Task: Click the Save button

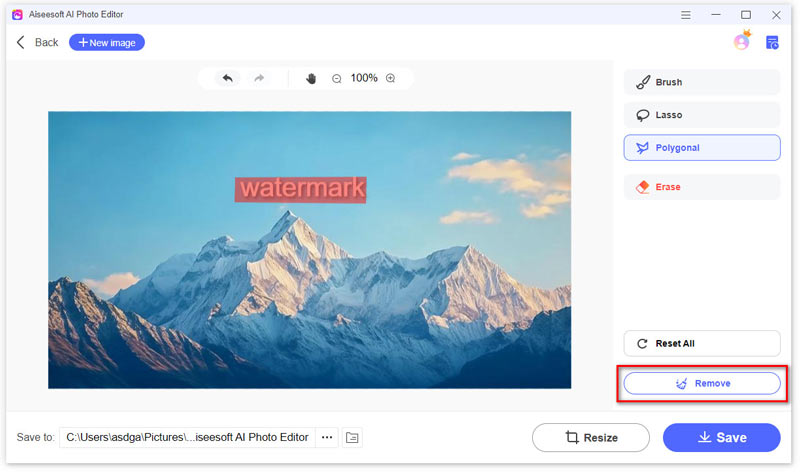Action: (721, 437)
